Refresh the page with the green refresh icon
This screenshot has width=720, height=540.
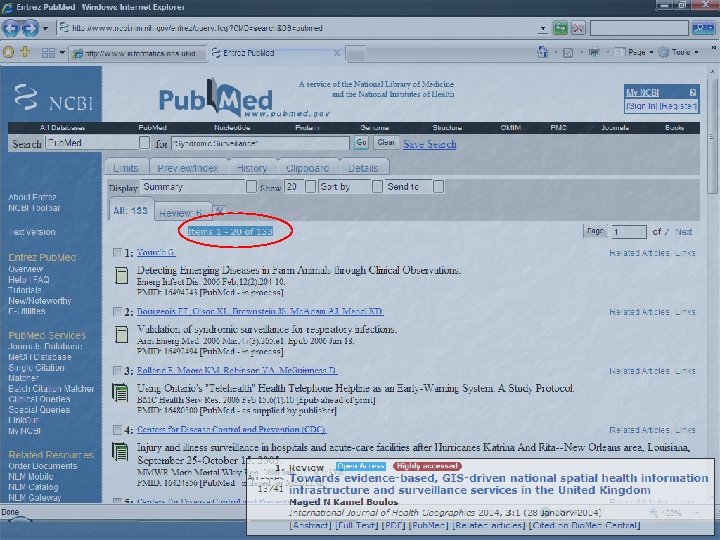coord(560,28)
